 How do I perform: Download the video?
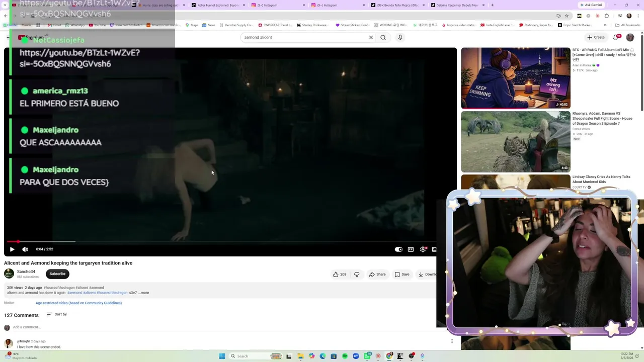427,275
